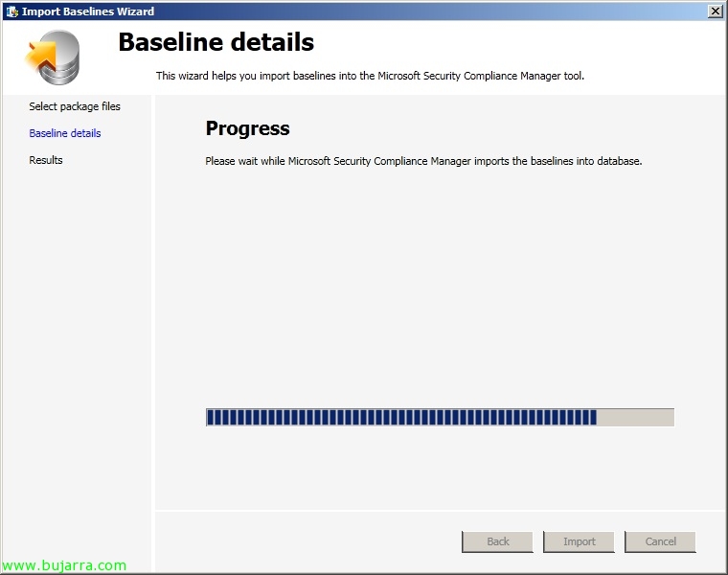Click the 'Import Baselines Wizard' title text
This screenshot has height=575, width=728.
[88, 11]
